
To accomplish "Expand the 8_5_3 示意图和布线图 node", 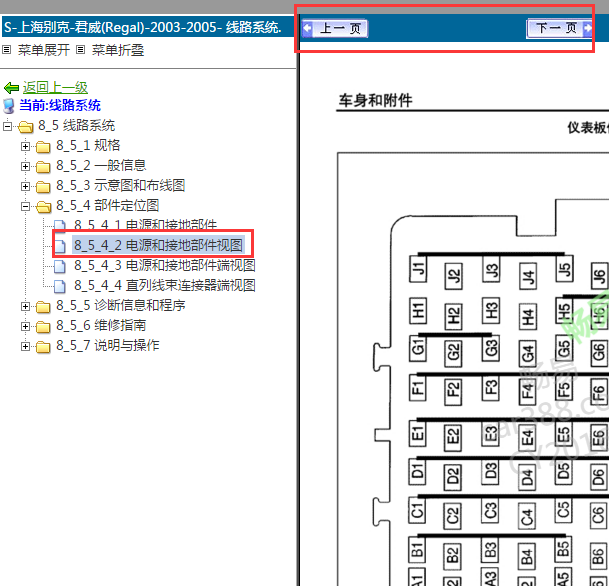I will coord(25,186).
